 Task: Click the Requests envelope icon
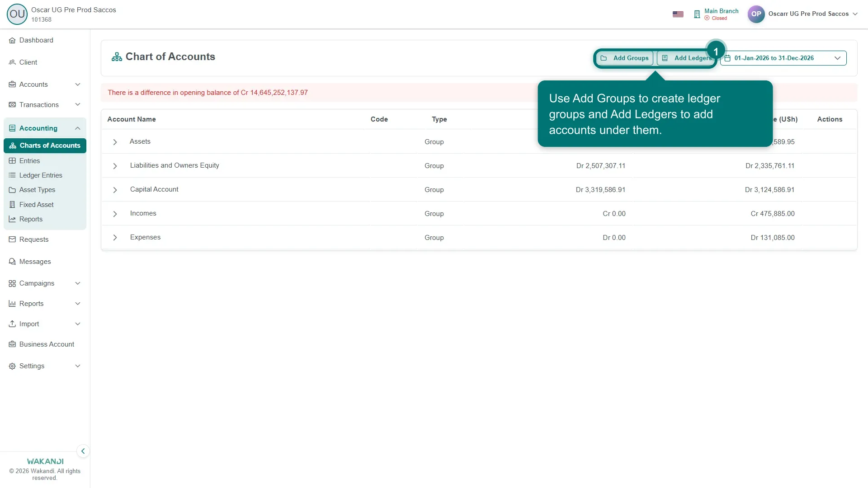[x=12, y=239]
